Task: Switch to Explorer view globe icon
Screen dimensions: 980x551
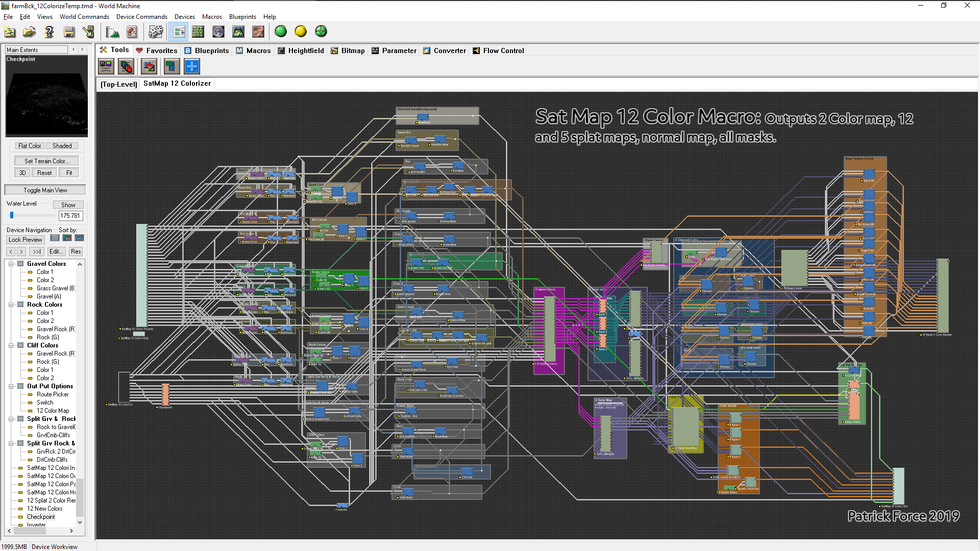Action: pyautogui.click(x=218, y=32)
